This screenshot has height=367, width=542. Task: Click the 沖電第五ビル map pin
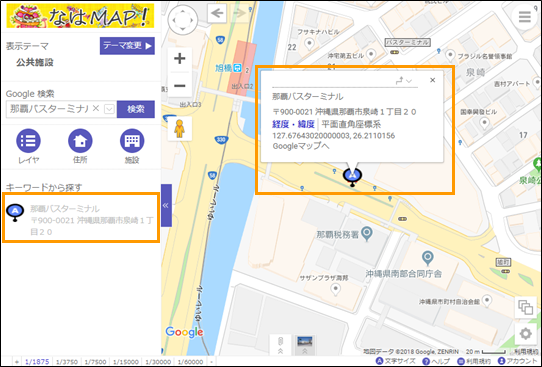(371, 54)
